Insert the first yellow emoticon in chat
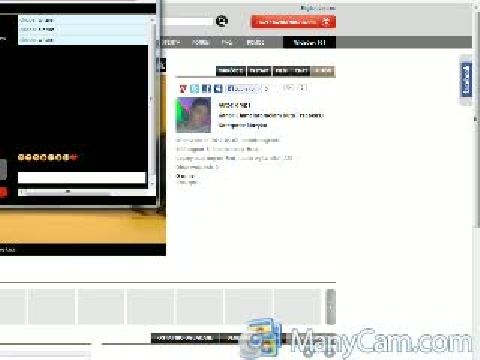480x360 pixels. [21, 157]
